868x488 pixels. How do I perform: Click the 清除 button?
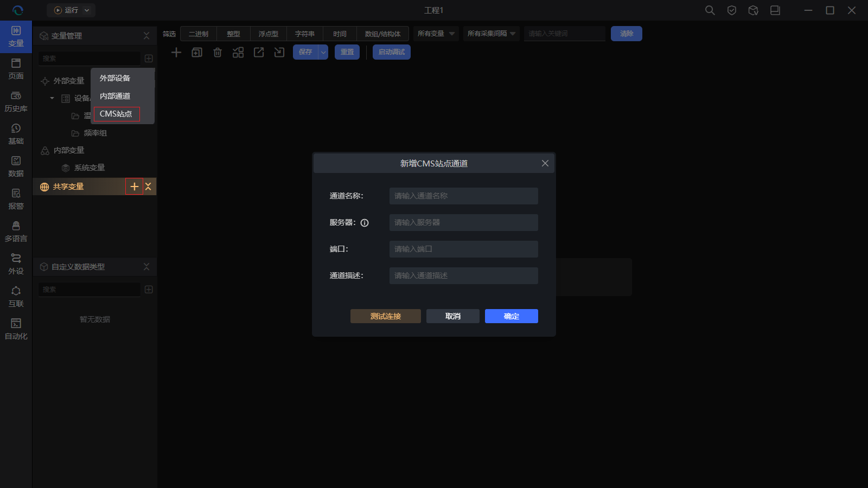click(627, 34)
